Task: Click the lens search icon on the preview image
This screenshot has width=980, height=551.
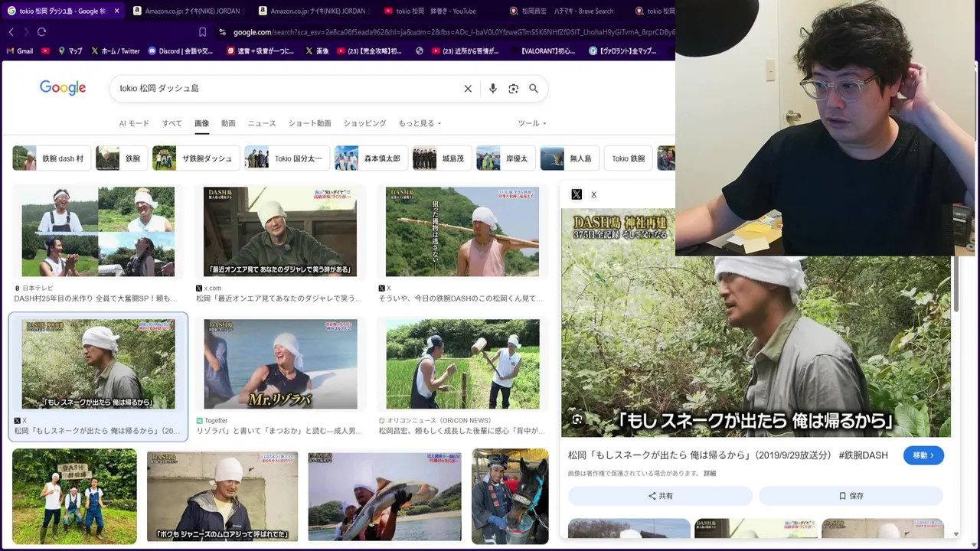Action: tap(577, 419)
